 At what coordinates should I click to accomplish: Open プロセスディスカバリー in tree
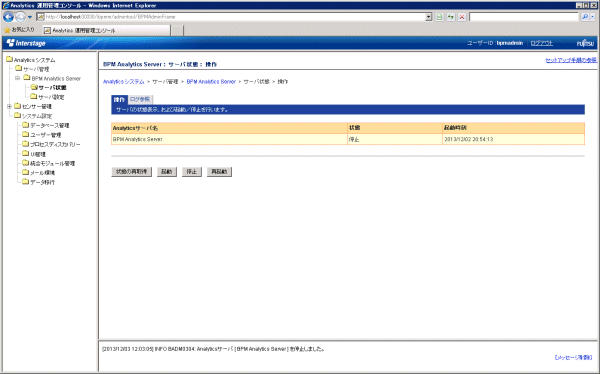(x=55, y=145)
